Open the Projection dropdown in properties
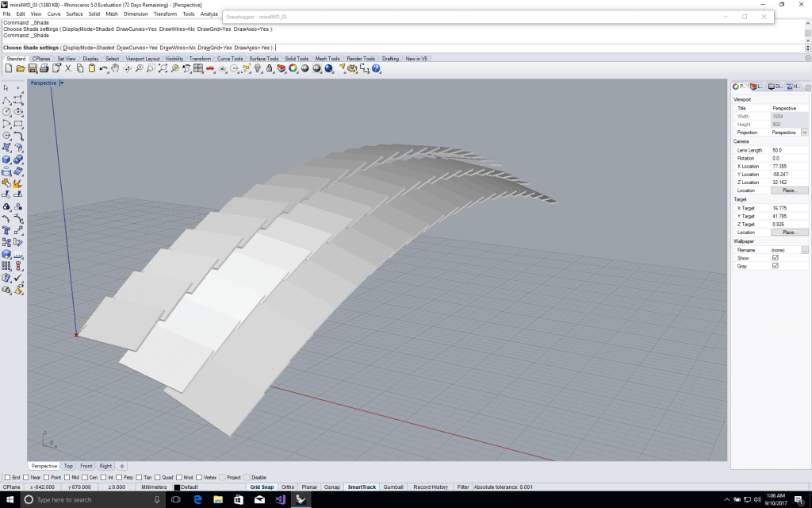 pos(805,133)
